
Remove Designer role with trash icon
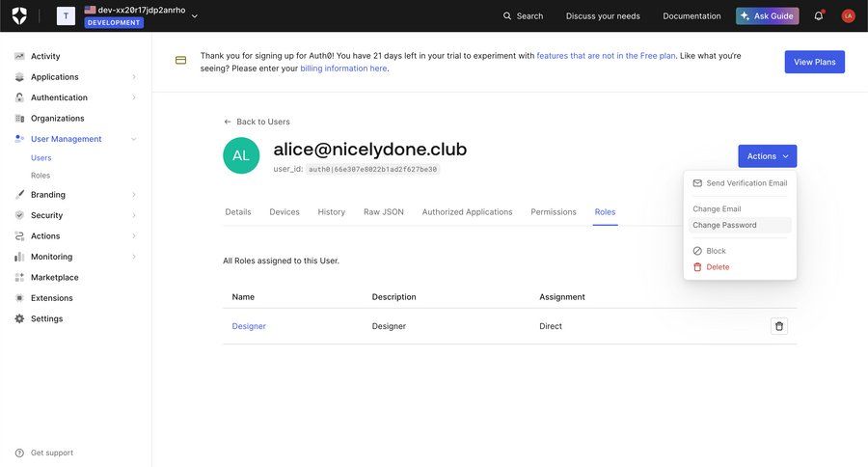click(x=779, y=326)
